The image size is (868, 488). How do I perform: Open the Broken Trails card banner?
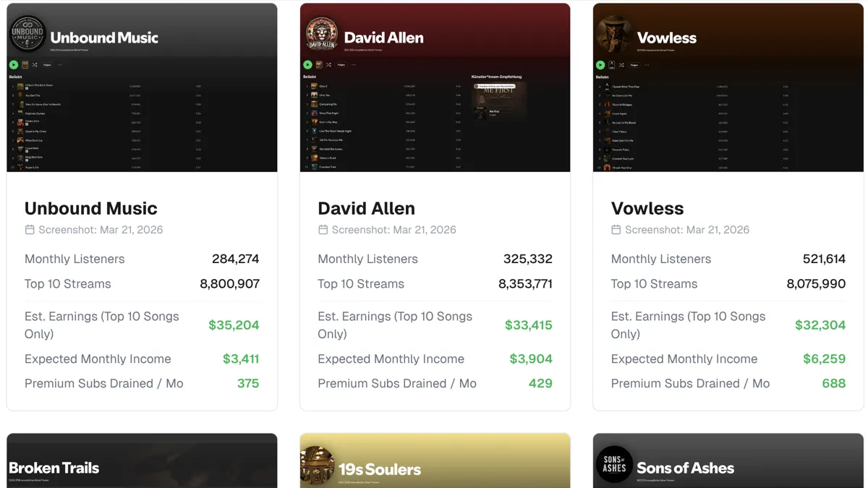(142, 461)
